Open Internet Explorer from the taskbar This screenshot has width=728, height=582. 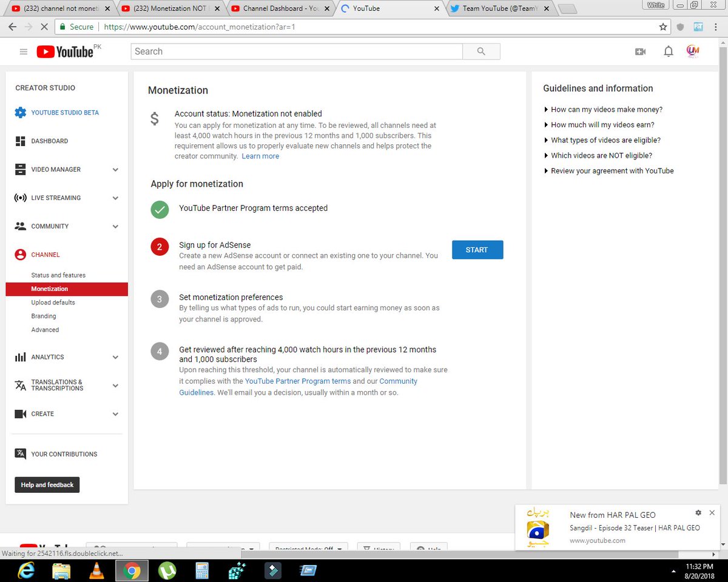tap(27, 570)
